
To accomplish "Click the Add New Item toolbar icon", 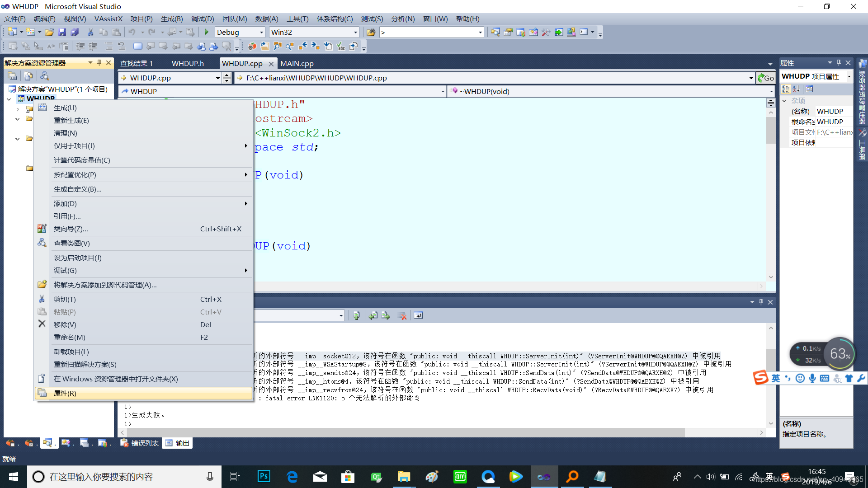I will [30, 32].
